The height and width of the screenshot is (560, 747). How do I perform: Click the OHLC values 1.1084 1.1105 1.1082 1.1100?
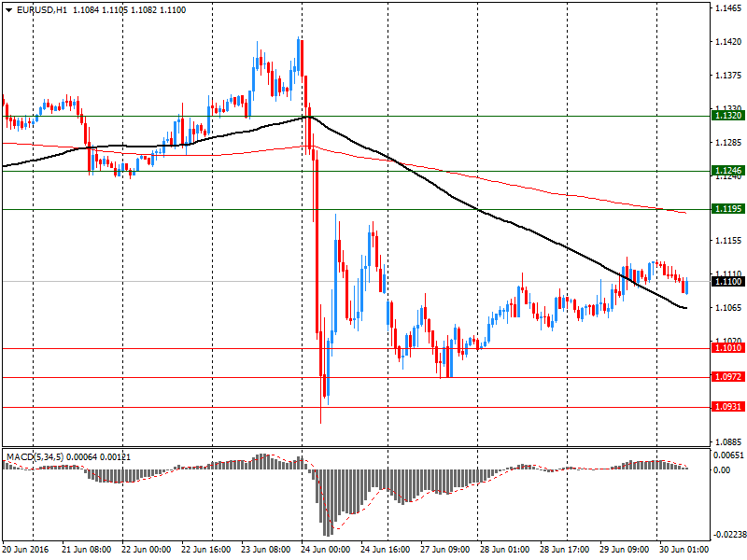coord(129,10)
